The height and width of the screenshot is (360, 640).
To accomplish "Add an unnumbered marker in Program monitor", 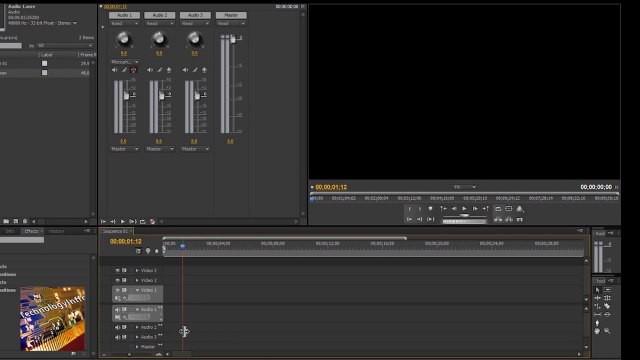I will [x=430, y=209].
